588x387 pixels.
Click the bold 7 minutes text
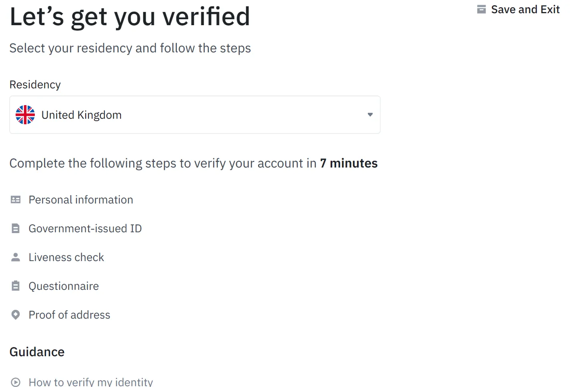pyautogui.click(x=349, y=163)
